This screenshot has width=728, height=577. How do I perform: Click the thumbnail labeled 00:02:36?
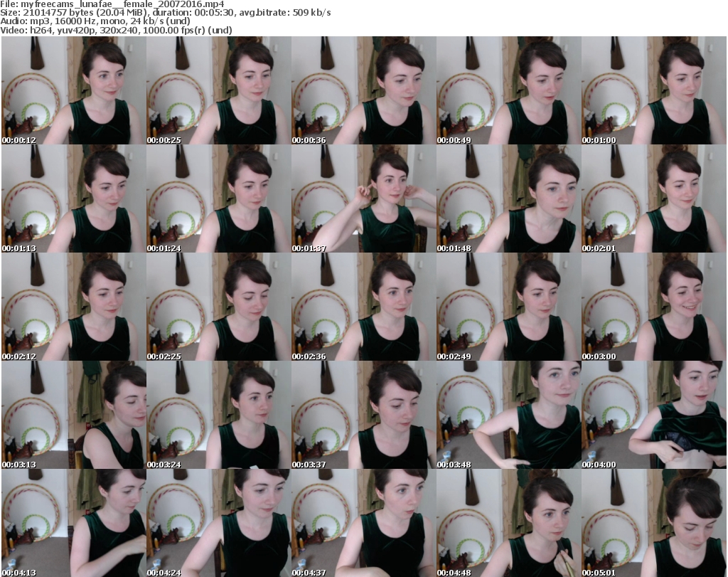[363, 307]
